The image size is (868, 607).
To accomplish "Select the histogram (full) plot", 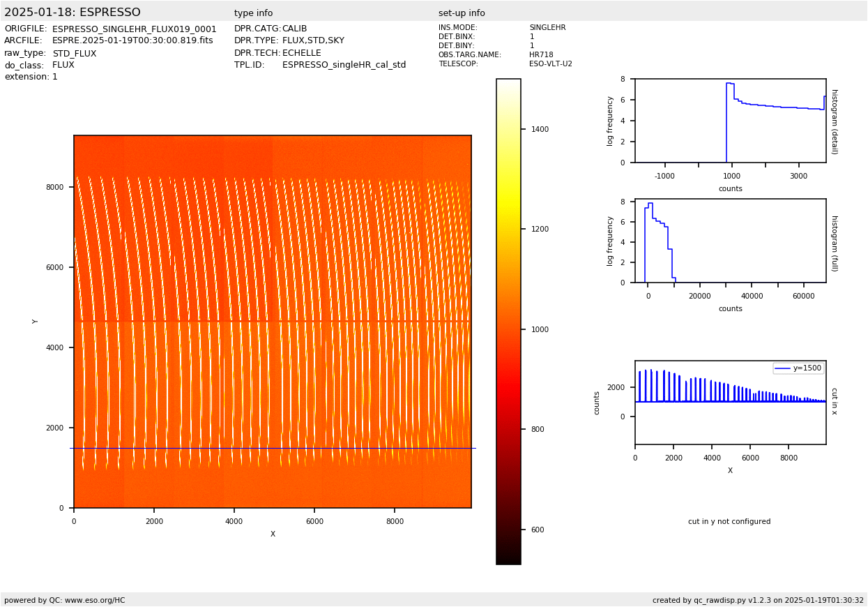I will tap(730, 241).
